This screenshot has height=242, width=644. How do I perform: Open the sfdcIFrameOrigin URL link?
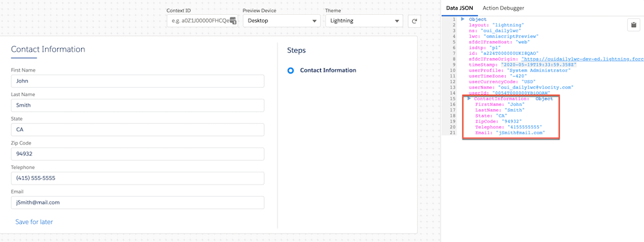point(582,59)
